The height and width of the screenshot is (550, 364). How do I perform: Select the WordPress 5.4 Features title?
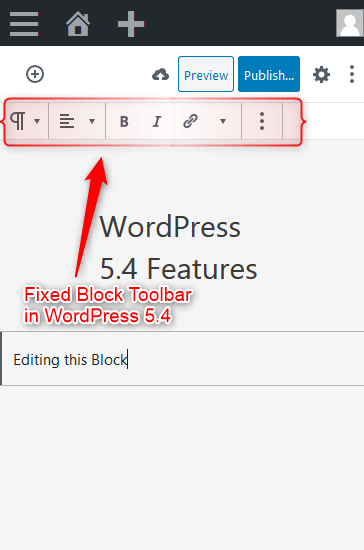tap(178, 248)
